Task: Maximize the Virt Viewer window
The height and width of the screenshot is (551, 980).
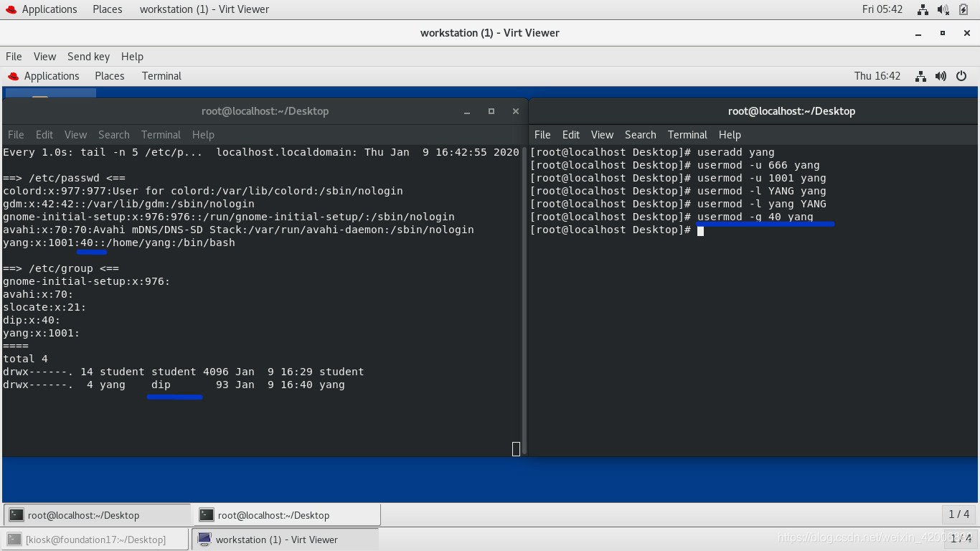Action: (x=943, y=33)
